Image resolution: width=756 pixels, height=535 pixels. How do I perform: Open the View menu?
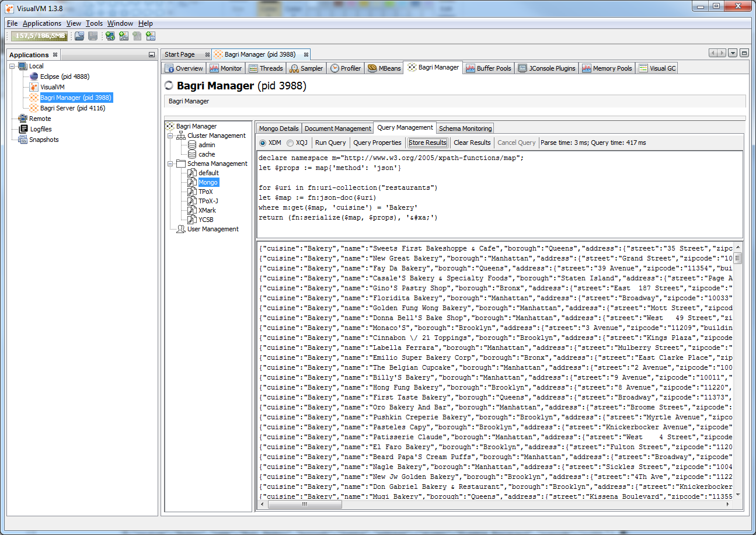click(x=74, y=23)
